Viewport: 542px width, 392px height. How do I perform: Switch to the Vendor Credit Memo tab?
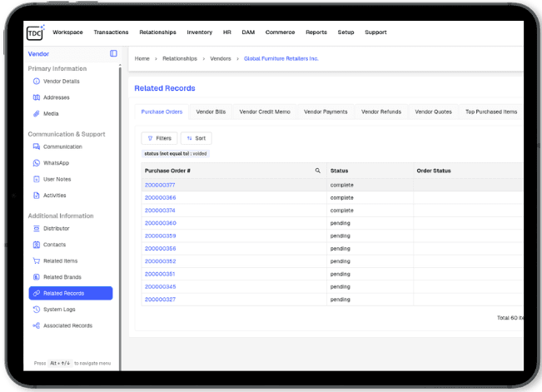tap(265, 112)
